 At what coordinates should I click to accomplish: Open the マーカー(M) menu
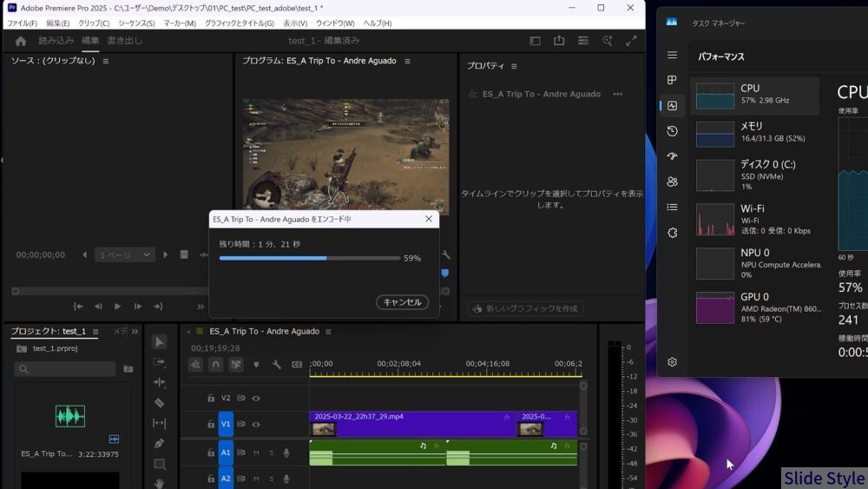[180, 23]
